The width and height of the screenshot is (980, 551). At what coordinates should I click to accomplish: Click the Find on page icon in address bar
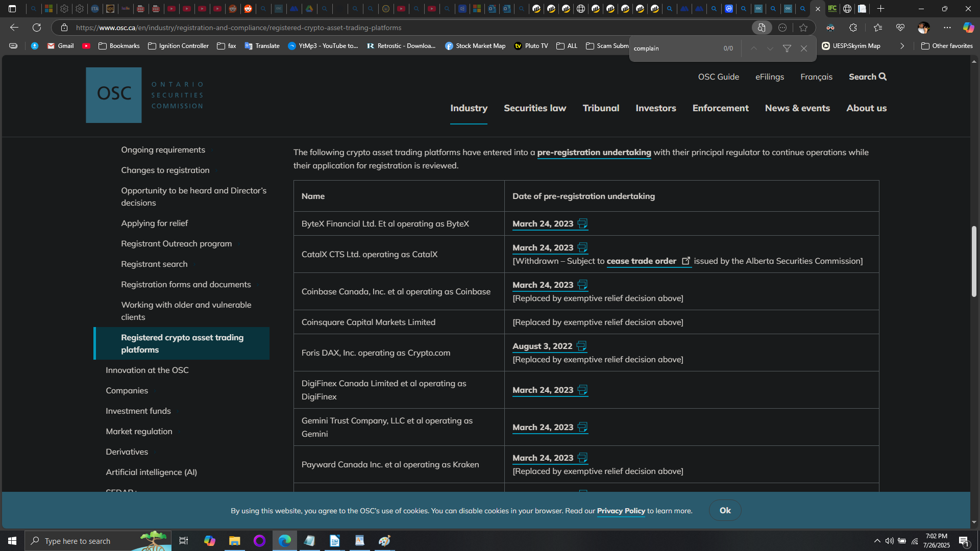coord(762,28)
